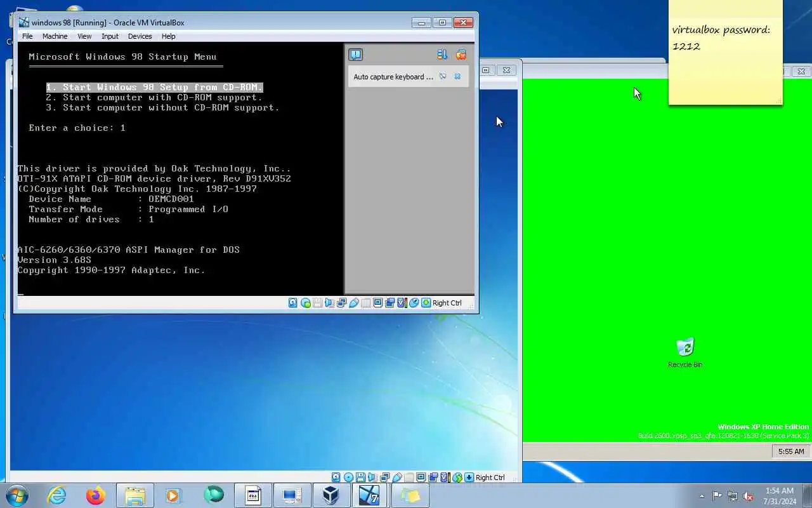Click the delete all notifications icon
812x508 pixels.
point(461,55)
